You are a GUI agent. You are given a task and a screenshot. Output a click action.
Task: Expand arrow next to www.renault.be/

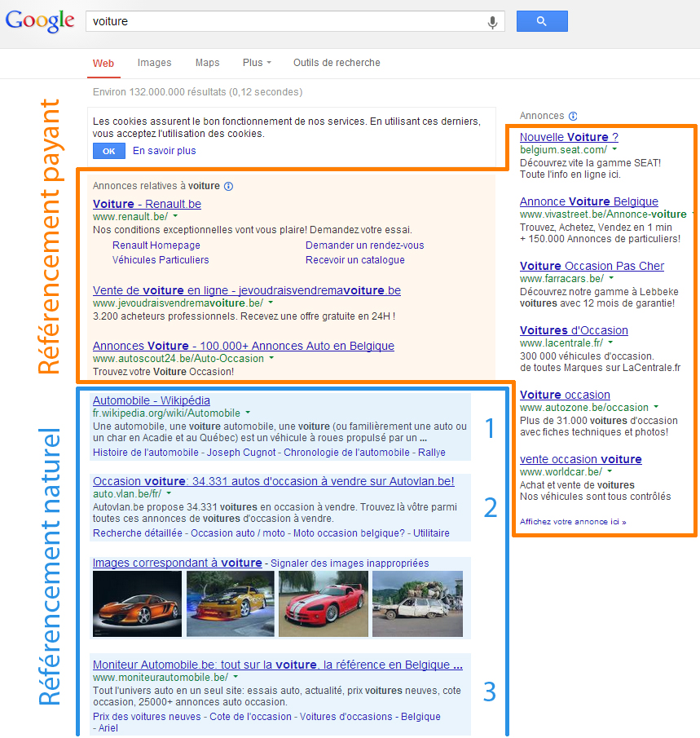click(x=175, y=216)
